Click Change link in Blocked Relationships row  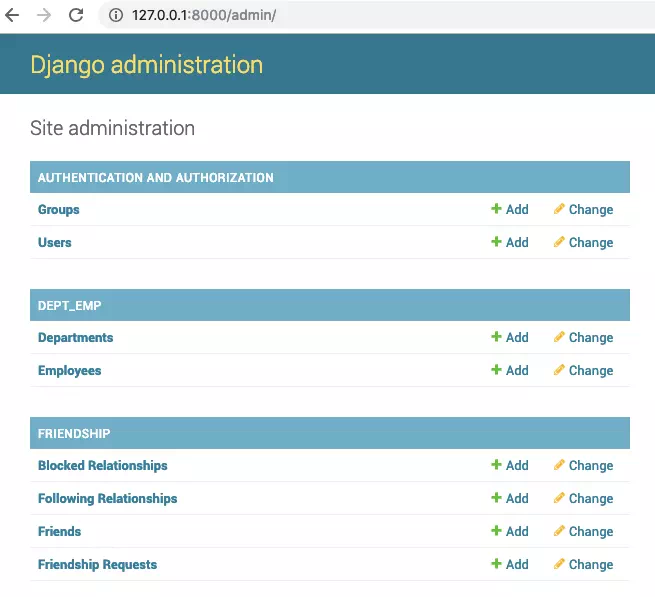coord(591,465)
